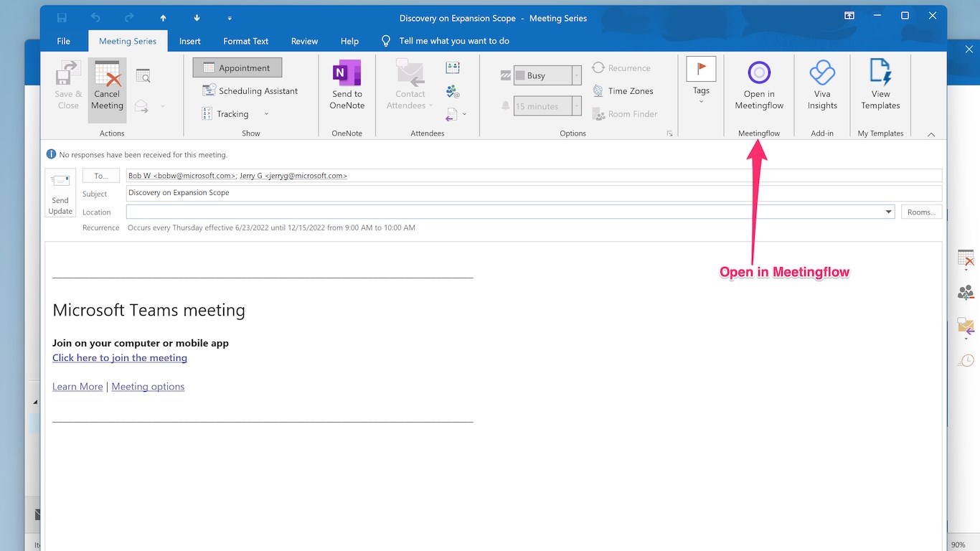Click the Previous Item up arrow in title bar
This screenshot has height=551, width=980.
click(163, 18)
